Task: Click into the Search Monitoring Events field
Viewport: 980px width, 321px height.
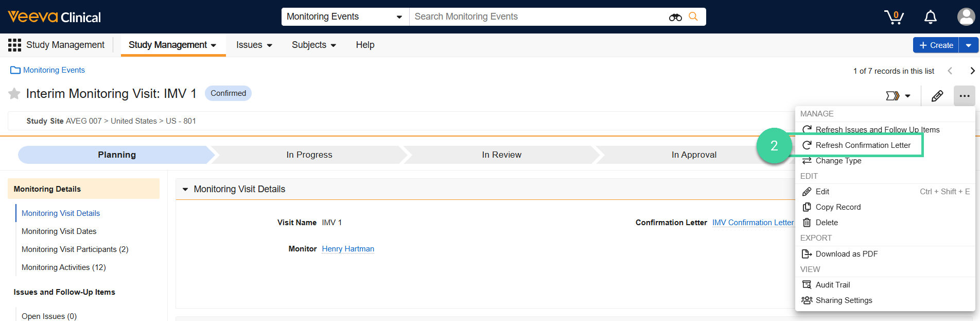Action: [535, 17]
